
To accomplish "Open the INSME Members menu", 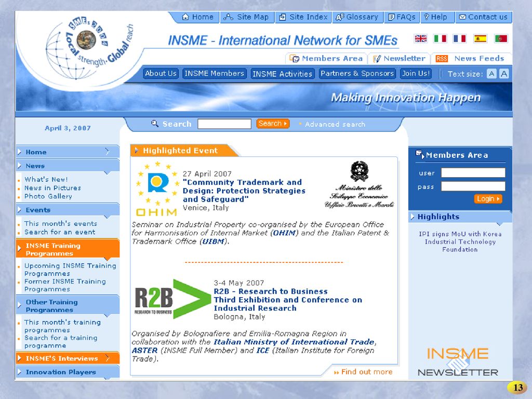I will coord(214,74).
